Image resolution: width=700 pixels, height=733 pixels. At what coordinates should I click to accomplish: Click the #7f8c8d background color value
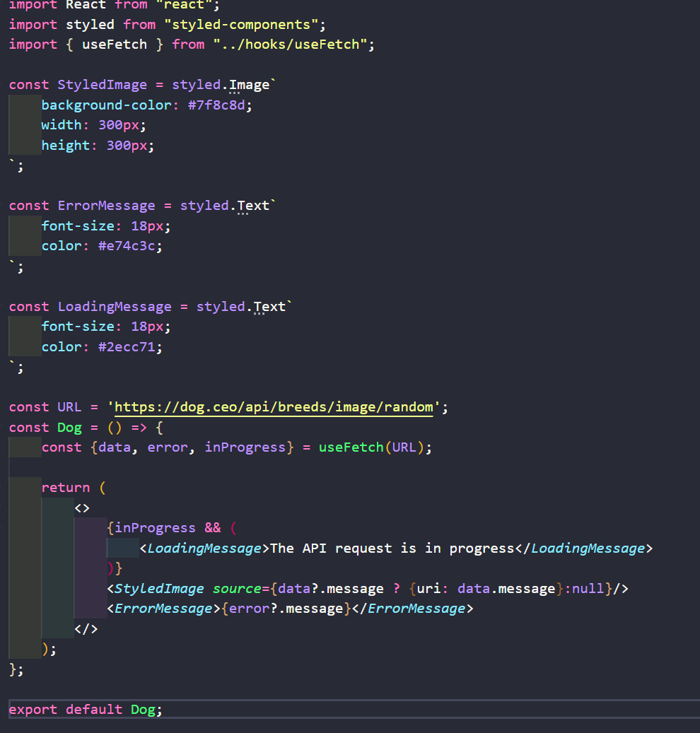point(216,105)
